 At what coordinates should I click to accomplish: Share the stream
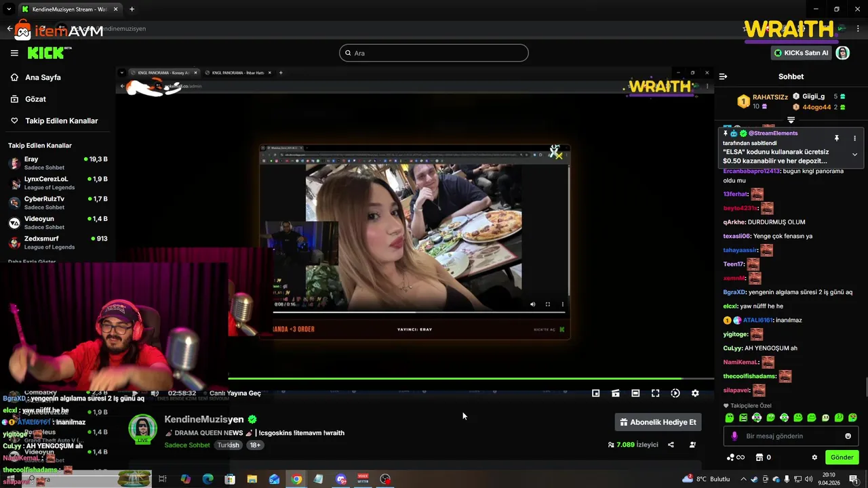671,445
